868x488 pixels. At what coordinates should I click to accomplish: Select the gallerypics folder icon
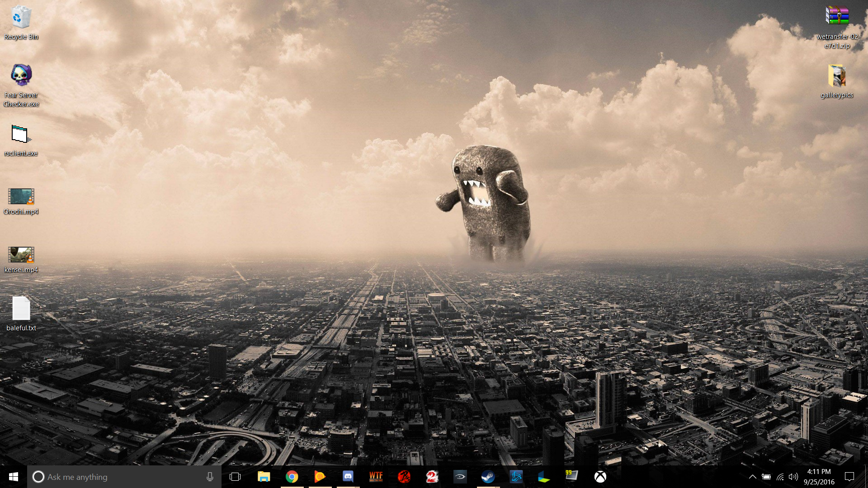coord(837,81)
